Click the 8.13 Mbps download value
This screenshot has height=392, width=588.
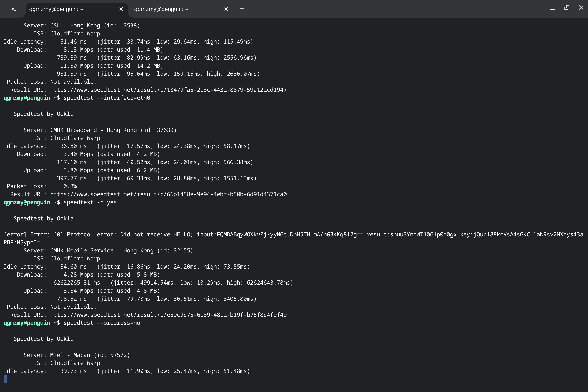(x=78, y=50)
